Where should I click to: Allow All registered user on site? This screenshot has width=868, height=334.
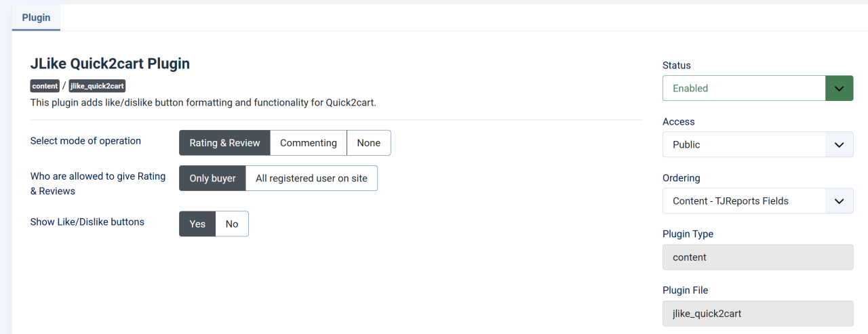[311, 178]
